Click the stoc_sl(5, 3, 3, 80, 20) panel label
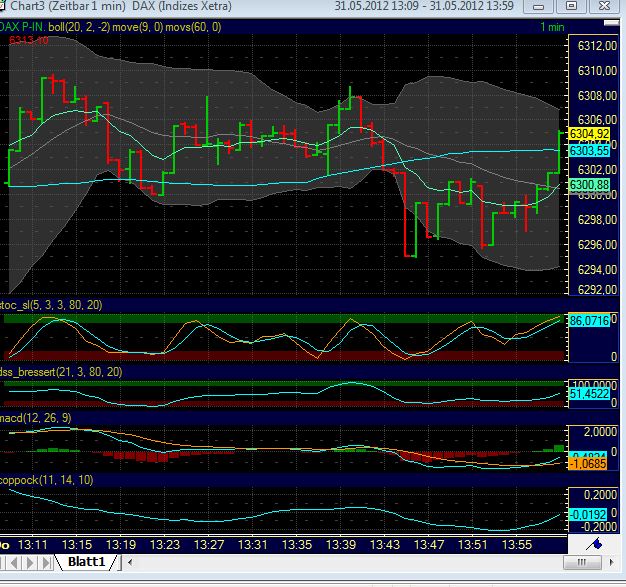 pos(51,305)
